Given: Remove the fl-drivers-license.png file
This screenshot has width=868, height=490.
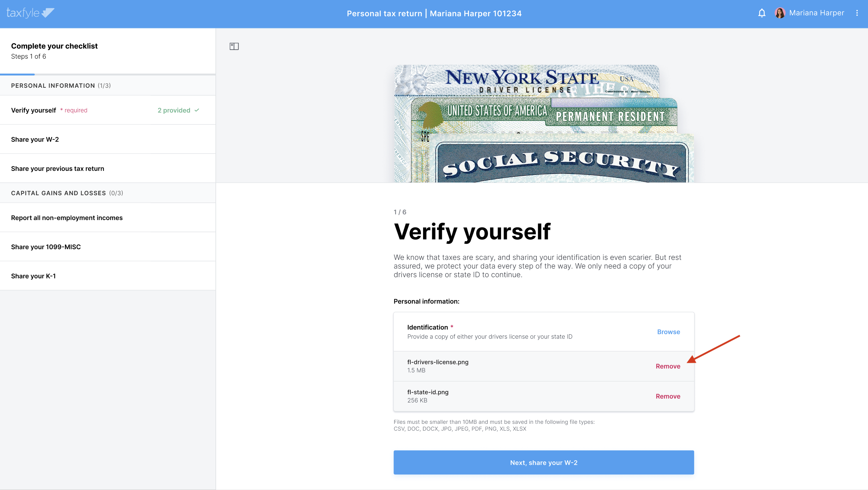Looking at the screenshot, I should [668, 366].
